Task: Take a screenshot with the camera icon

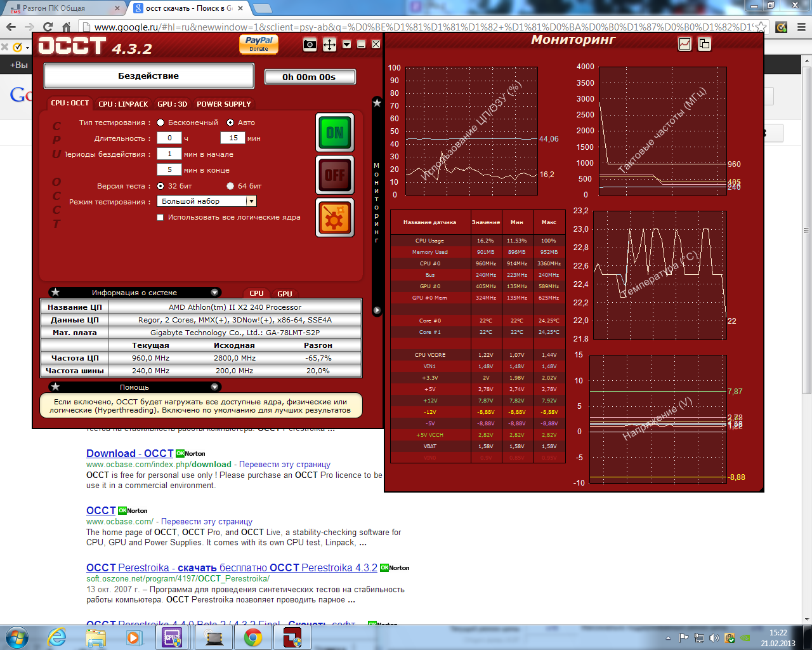Action: pyautogui.click(x=310, y=44)
